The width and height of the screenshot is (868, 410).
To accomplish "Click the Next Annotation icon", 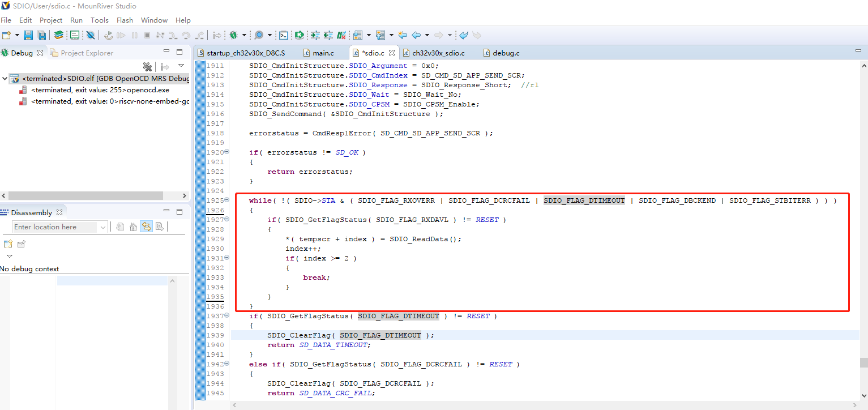I will click(358, 35).
